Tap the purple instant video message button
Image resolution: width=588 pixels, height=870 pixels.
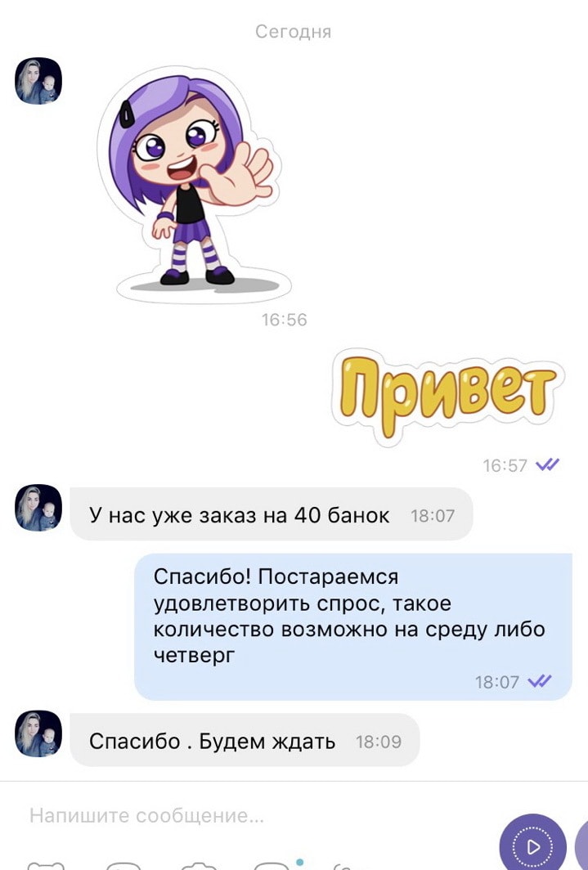(x=533, y=845)
